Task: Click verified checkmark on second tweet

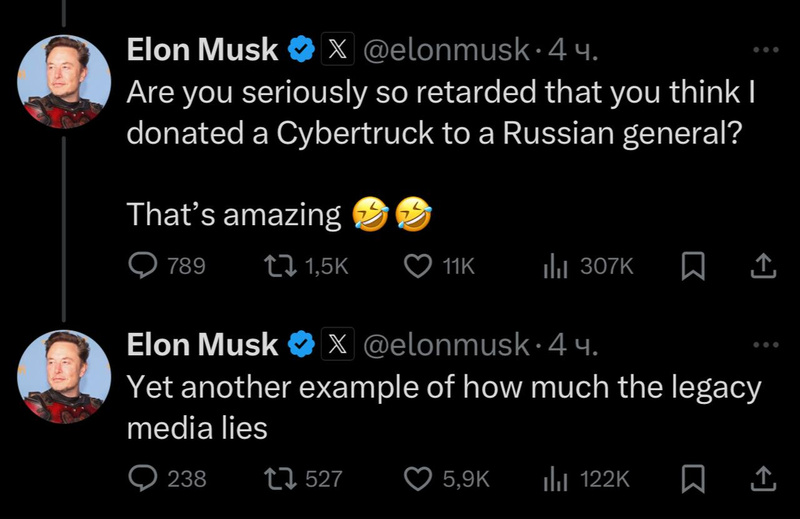Action: point(300,346)
